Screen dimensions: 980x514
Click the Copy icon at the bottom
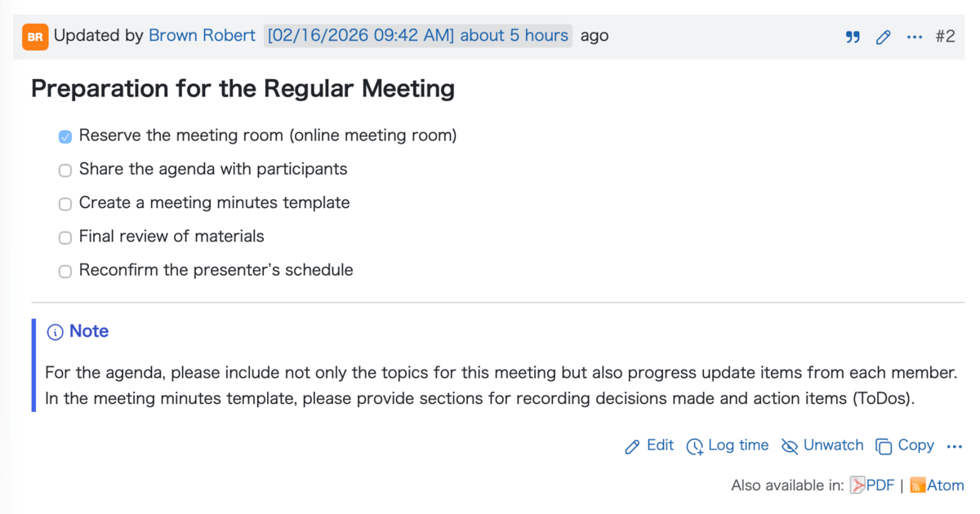tap(884, 446)
